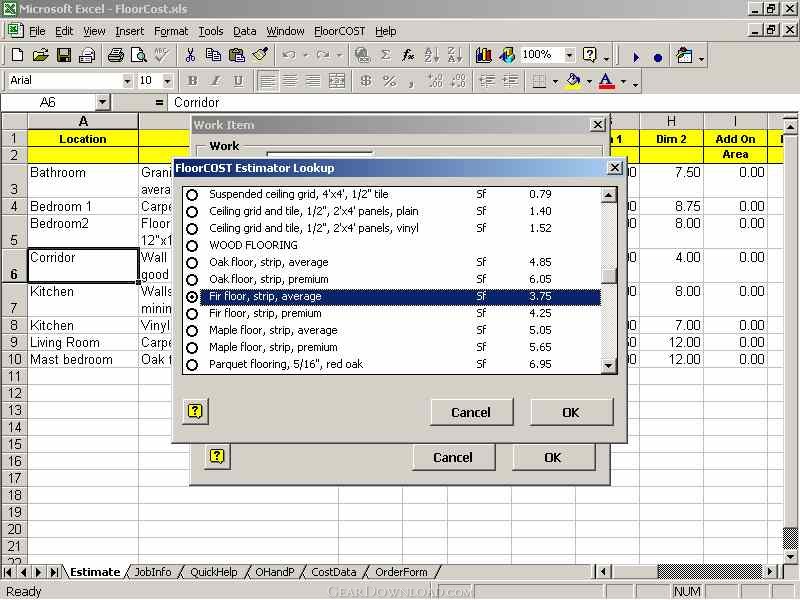
Task: Click Align Right icon
Action: pos(313,81)
